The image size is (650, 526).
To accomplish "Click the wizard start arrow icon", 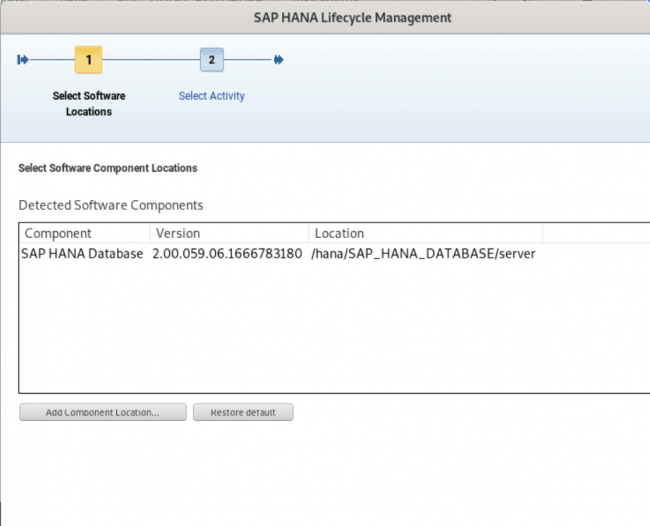I will tap(23, 60).
